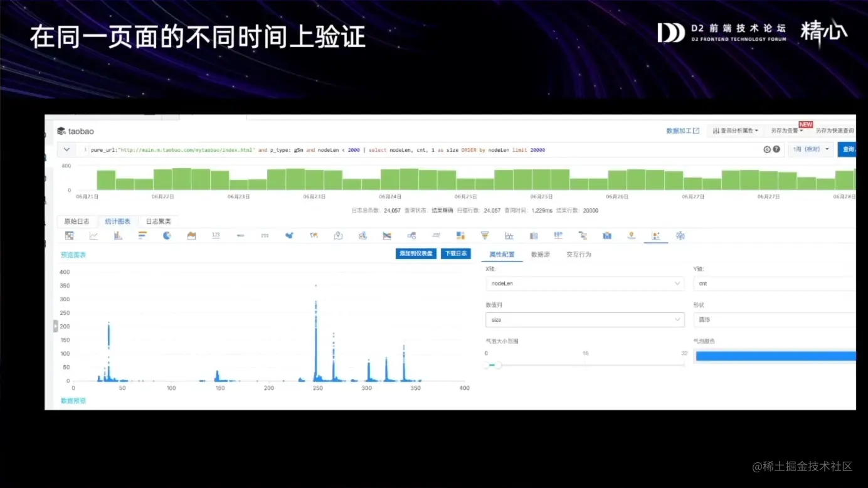Open the 另存为告警 dropdown
Viewport: 868px width, 488px height.
[786, 130]
